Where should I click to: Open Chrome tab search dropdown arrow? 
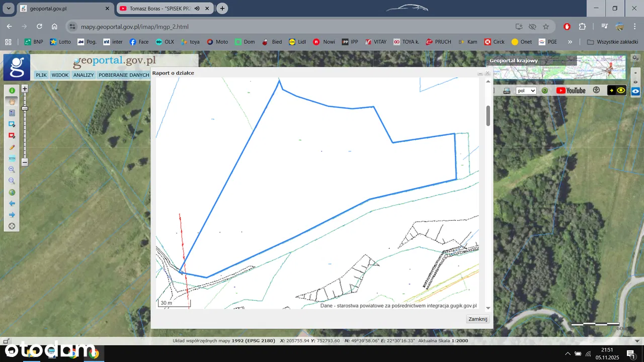click(9, 9)
